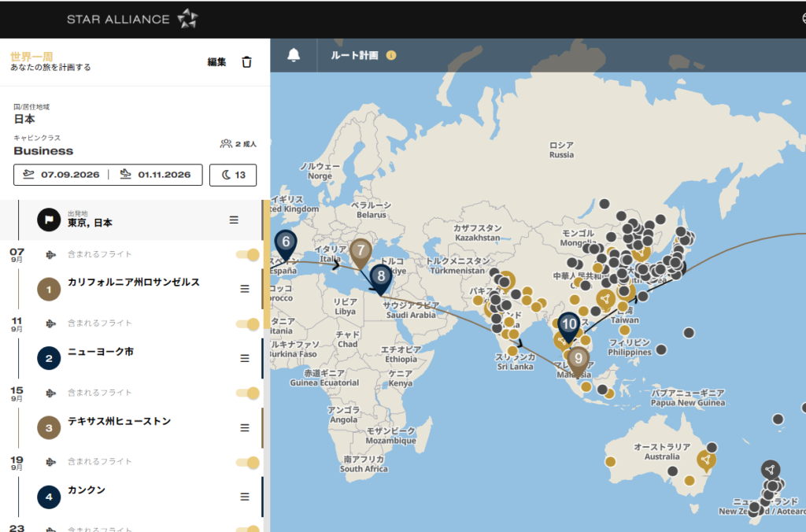The width and height of the screenshot is (806, 532).
Task: Toggle included flight on 11 September
Action: click(x=248, y=323)
